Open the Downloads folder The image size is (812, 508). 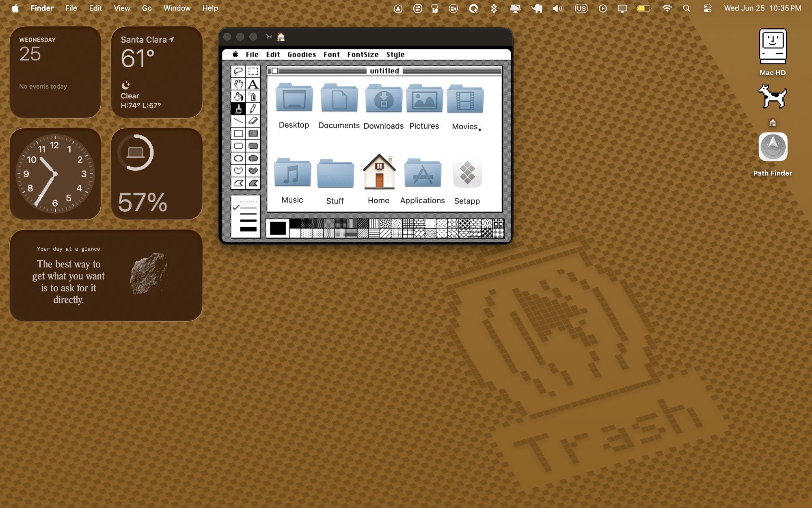[x=383, y=100]
